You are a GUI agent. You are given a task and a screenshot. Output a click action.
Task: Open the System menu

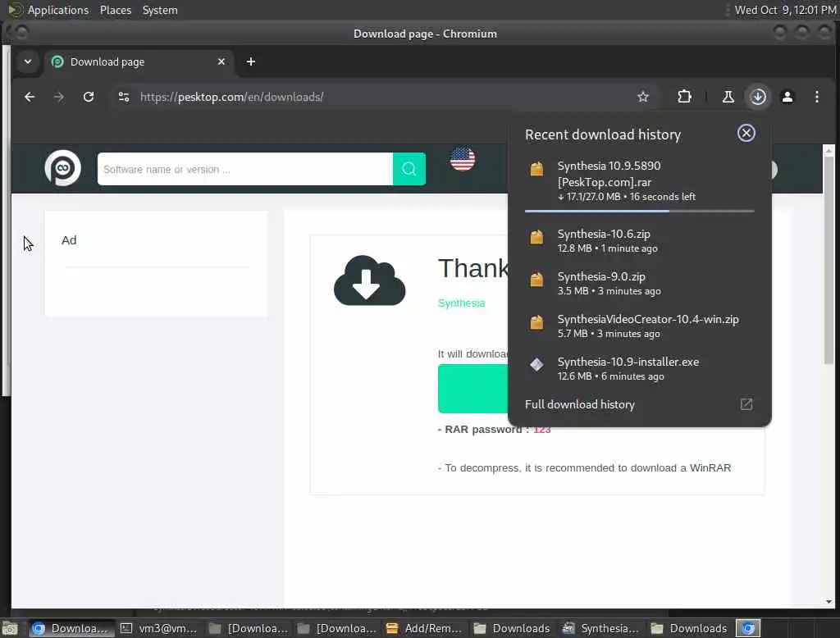point(160,10)
